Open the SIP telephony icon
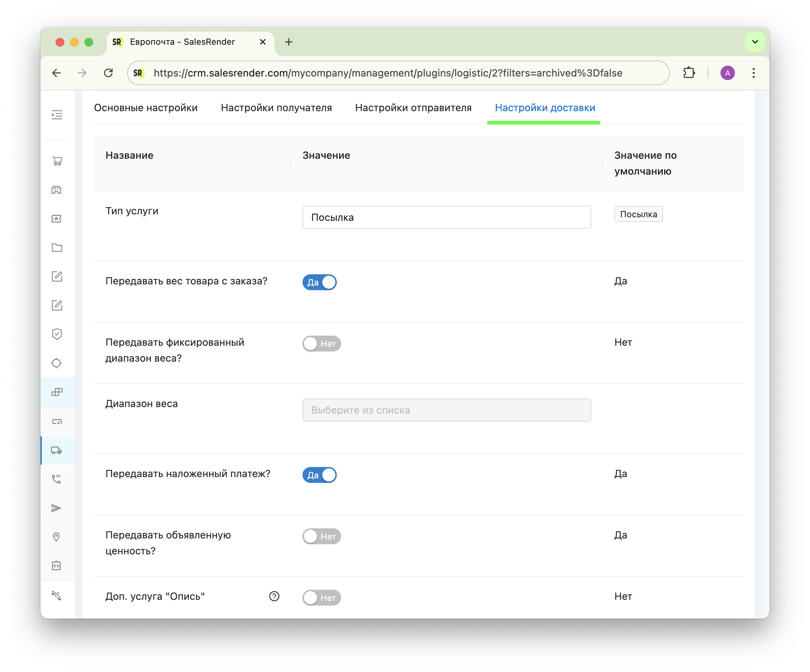The image size is (810, 672). (x=57, y=479)
